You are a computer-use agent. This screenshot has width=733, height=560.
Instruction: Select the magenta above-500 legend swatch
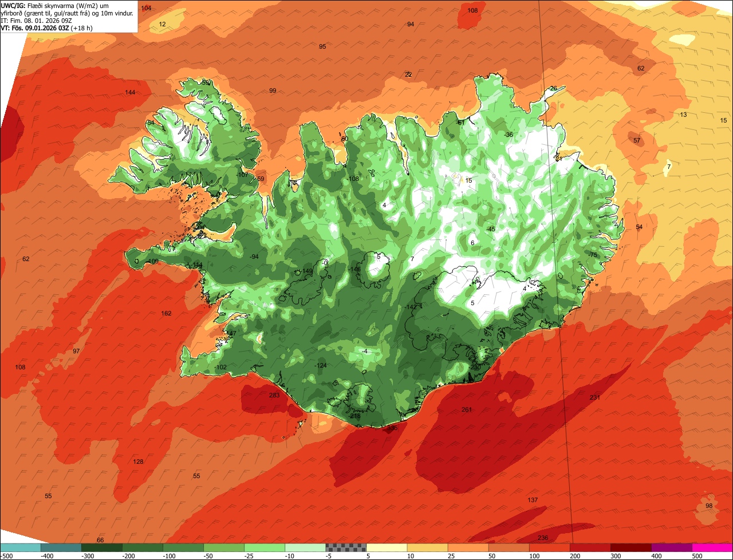pyautogui.click(x=712, y=547)
